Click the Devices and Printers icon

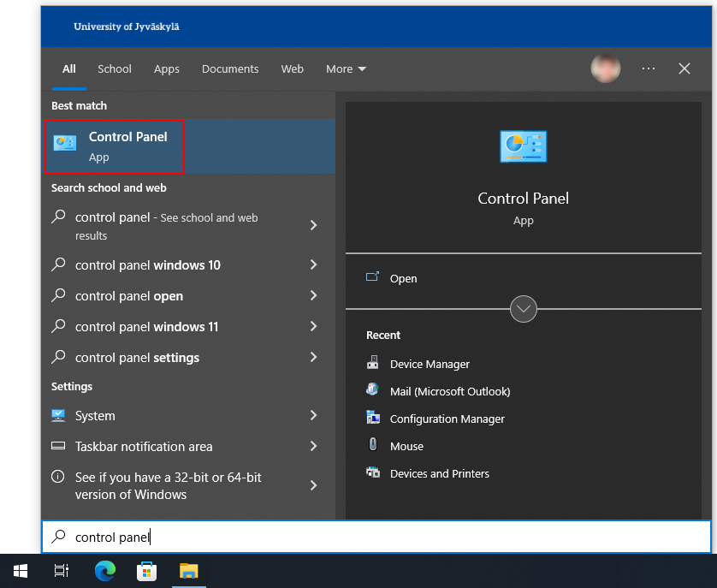tap(373, 472)
